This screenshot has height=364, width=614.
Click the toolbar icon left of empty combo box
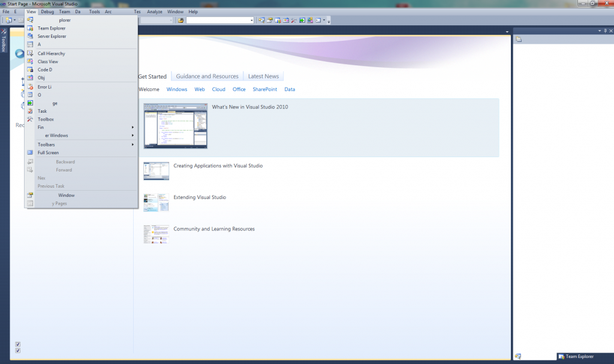(180, 20)
